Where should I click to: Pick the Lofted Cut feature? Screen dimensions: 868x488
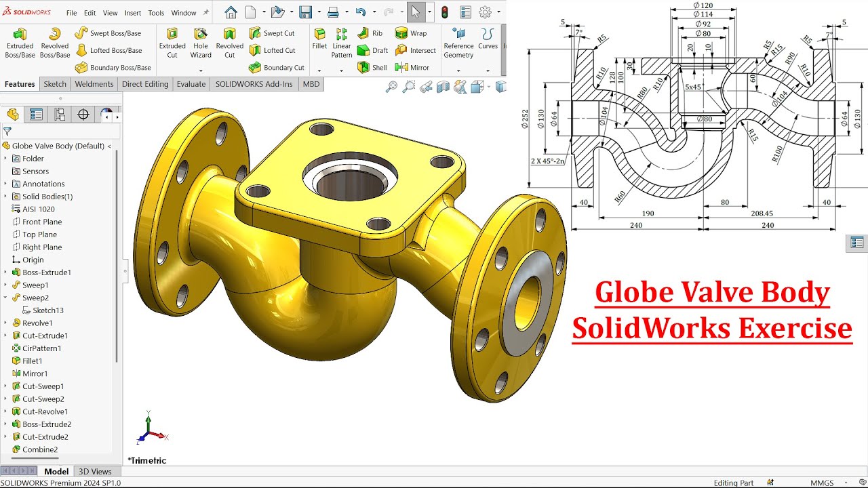point(272,50)
